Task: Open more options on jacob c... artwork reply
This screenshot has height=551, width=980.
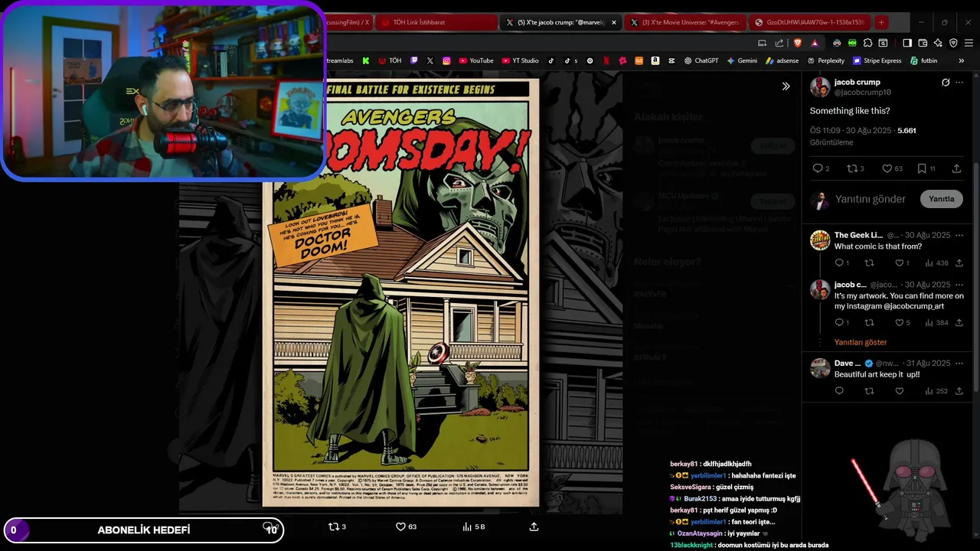Action: [959, 285]
